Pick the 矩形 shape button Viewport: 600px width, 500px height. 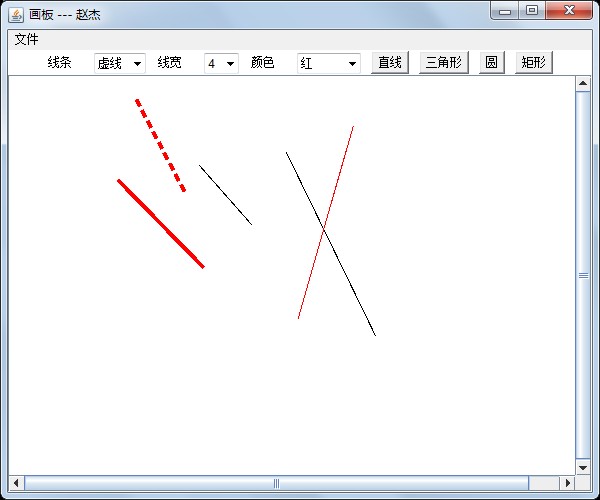click(533, 62)
